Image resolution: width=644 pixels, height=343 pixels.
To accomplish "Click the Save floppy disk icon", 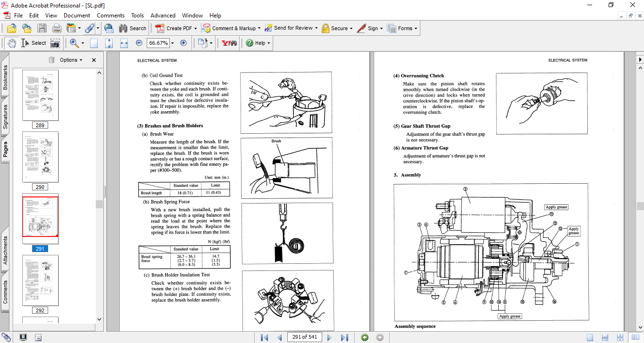I will pyautogui.click(x=42, y=28).
